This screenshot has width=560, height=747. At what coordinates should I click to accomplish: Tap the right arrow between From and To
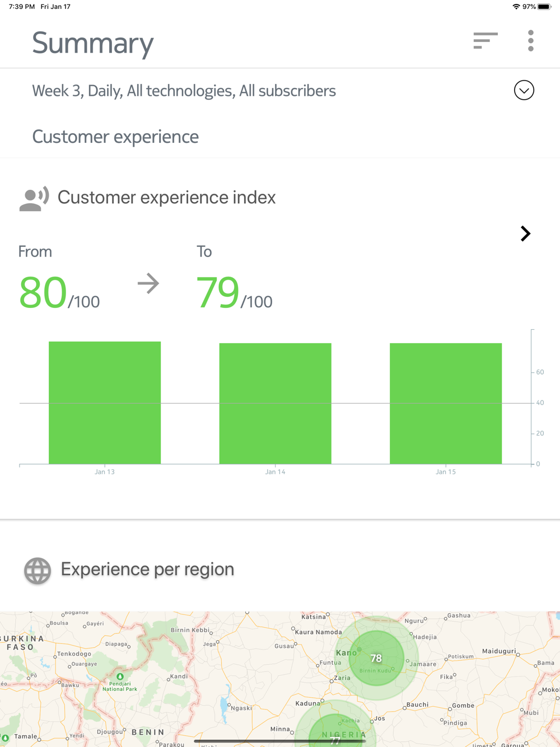(148, 283)
